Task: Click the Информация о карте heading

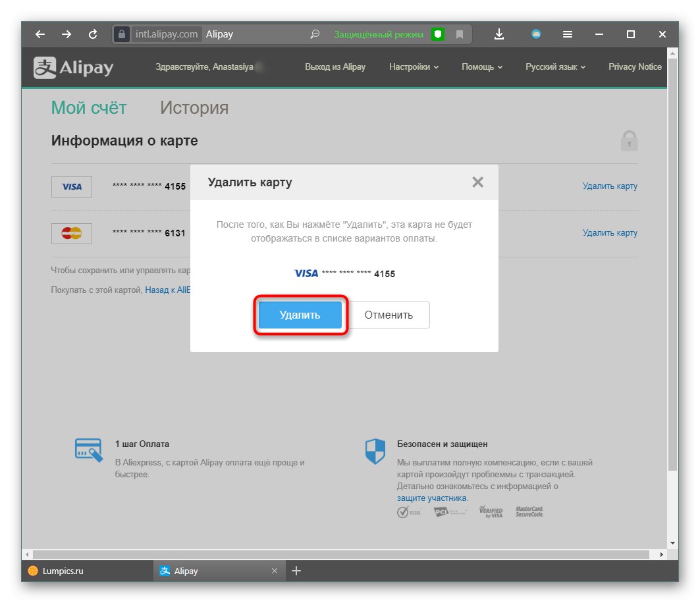Action: 124,141
